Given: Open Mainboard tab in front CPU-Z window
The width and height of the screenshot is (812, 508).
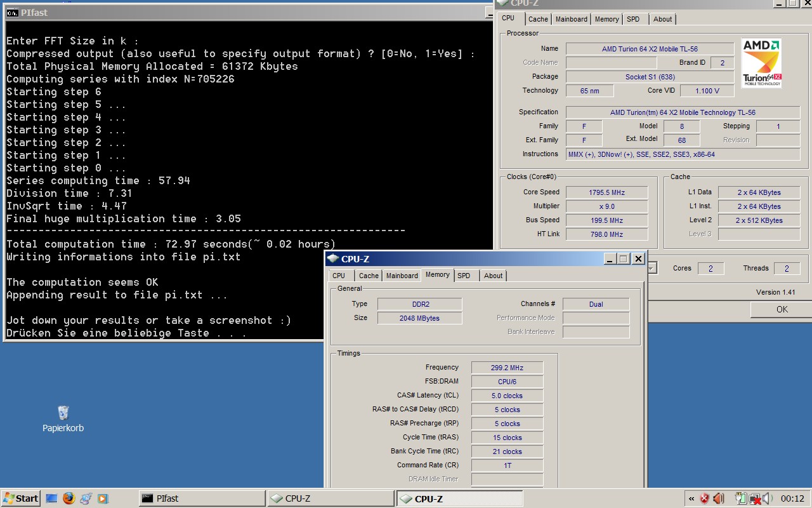Looking at the screenshot, I should tap(402, 276).
